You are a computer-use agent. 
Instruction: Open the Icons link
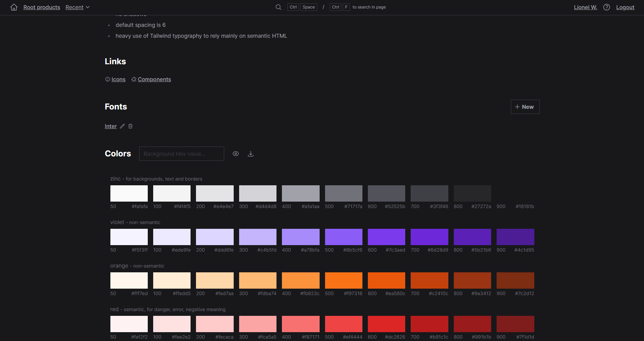(x=119, y=79)
